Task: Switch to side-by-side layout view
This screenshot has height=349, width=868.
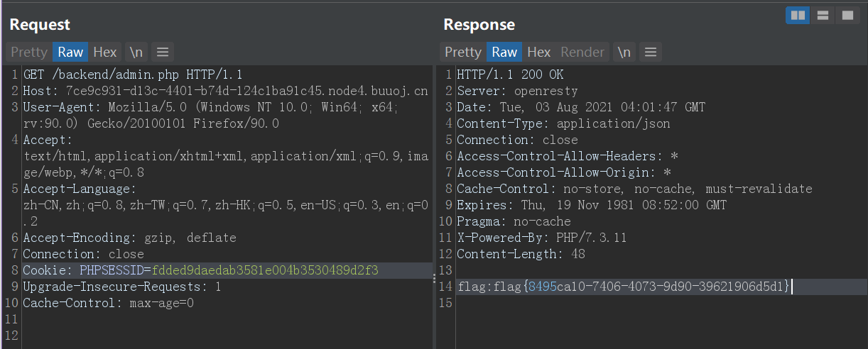Action: click(798, 16)
